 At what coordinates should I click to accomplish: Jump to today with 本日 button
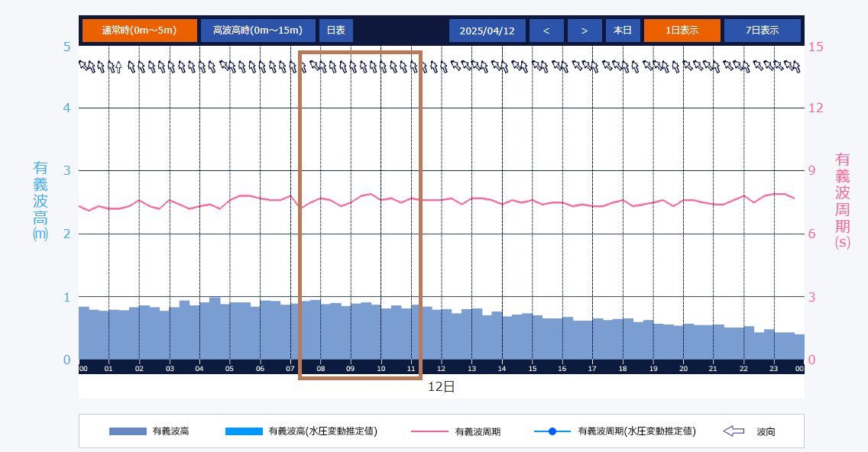pos(622,31)
